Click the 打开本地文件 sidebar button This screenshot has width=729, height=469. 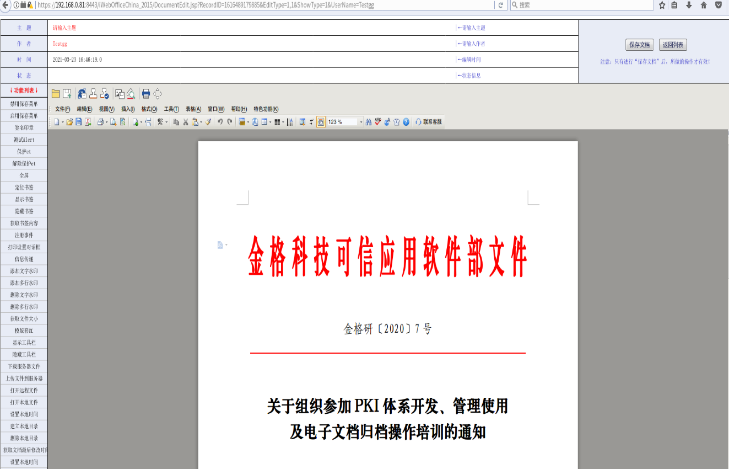24,403
